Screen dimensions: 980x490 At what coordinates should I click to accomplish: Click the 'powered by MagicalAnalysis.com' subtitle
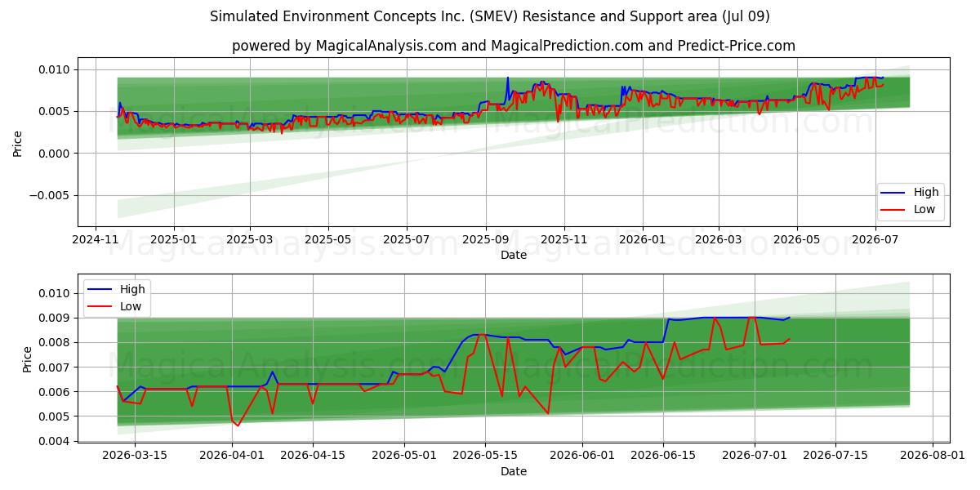pos(514,46)
